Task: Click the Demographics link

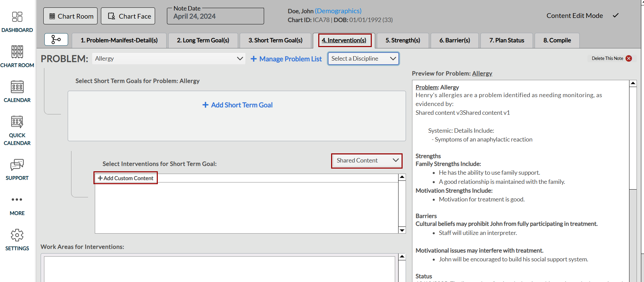Action: [x=338, y=11]
